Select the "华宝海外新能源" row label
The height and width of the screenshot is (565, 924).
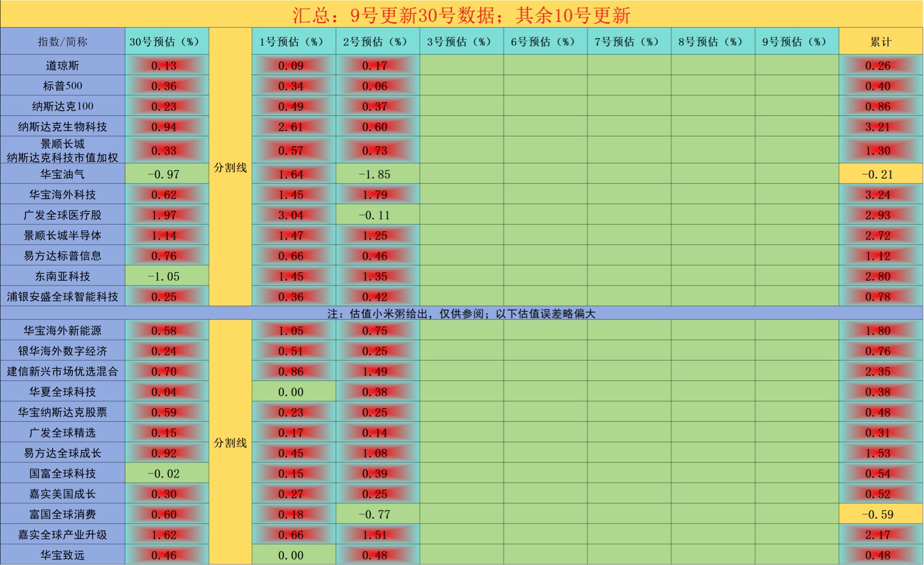[63, 331]
